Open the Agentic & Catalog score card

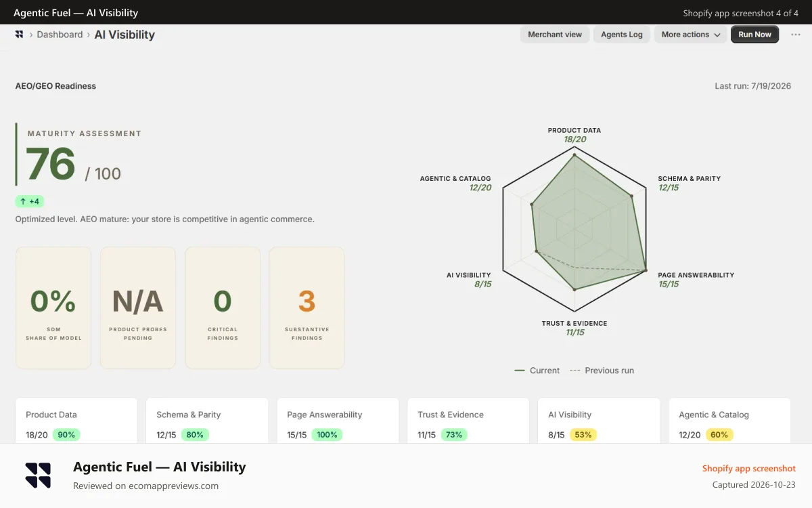729,421
